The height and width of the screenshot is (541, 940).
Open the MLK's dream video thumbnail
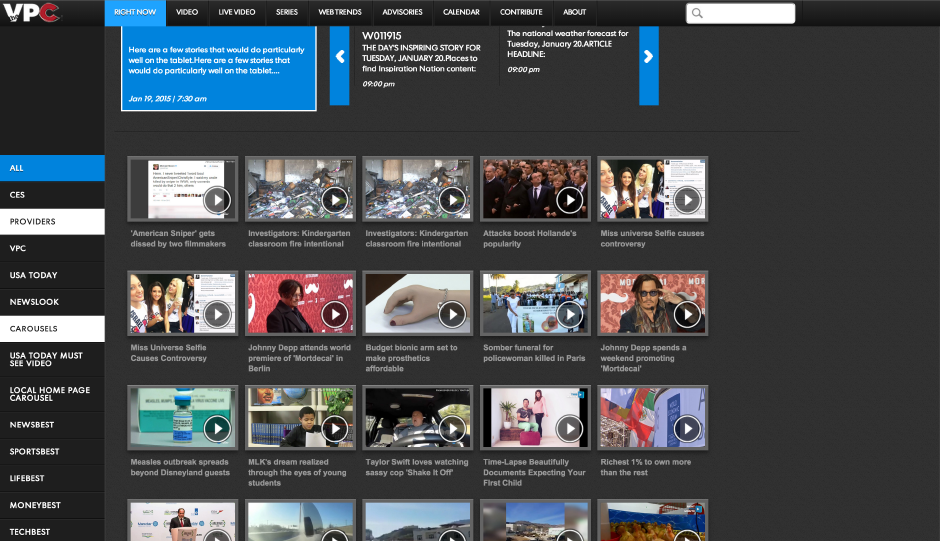(300, 416)
